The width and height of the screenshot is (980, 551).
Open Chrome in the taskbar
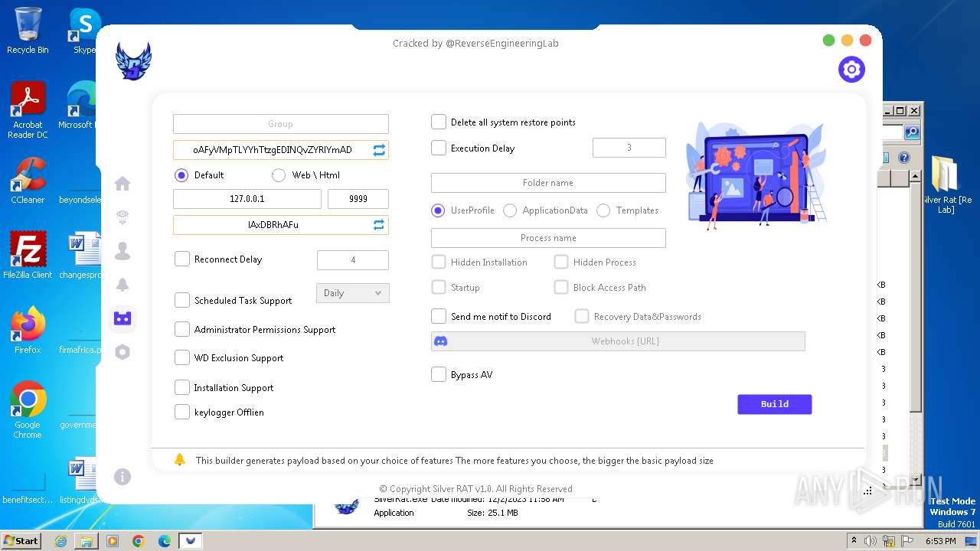(x=138, y=541)
